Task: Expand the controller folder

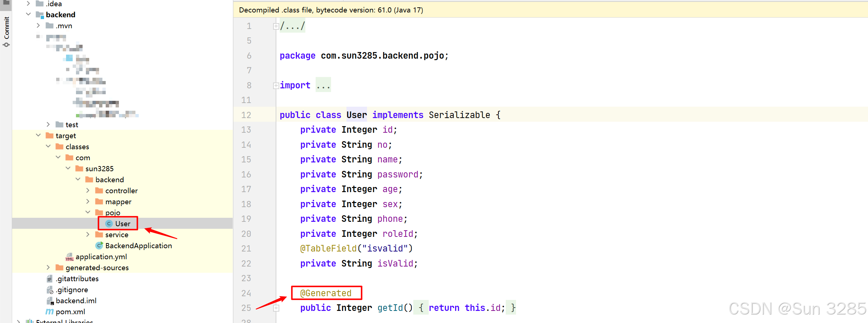Action: pos(88,190)
